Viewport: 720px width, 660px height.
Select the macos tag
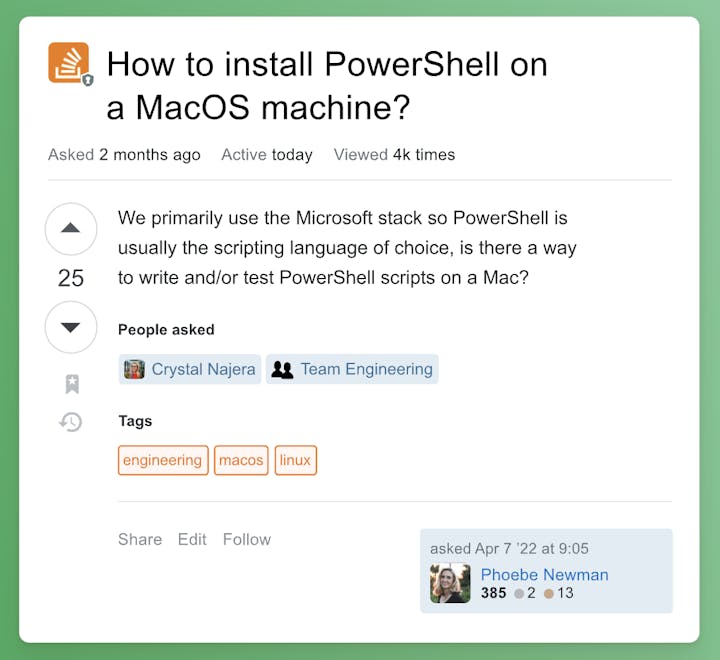point(241,460)
